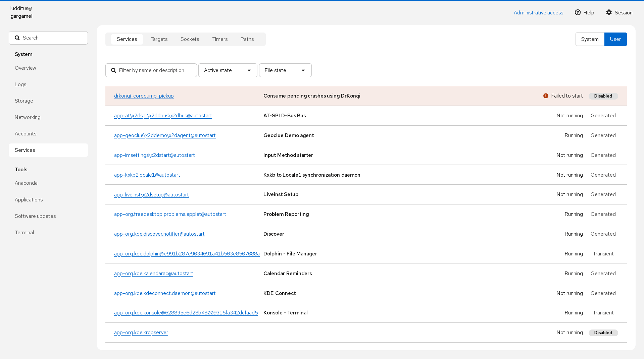Navigate to Networking in the sidebar
The width and height of the screenshot is (644, 359).
[x=28, y=117]
